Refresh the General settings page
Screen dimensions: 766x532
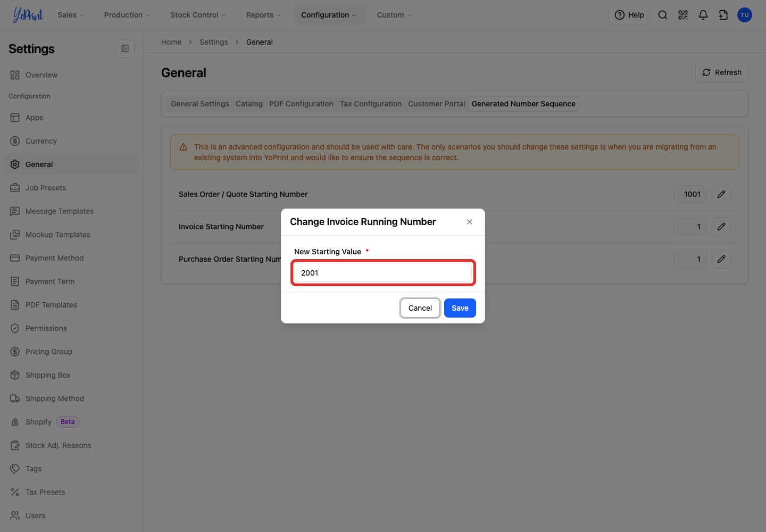coord(722,72)
